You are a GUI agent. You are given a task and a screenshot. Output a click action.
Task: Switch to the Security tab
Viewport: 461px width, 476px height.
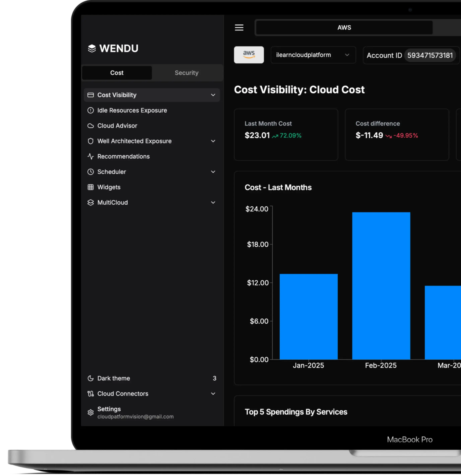tap(187, 73)
